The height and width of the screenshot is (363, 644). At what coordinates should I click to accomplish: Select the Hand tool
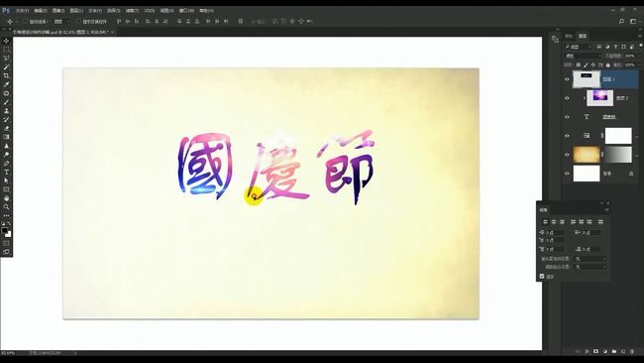pos(6,198)
